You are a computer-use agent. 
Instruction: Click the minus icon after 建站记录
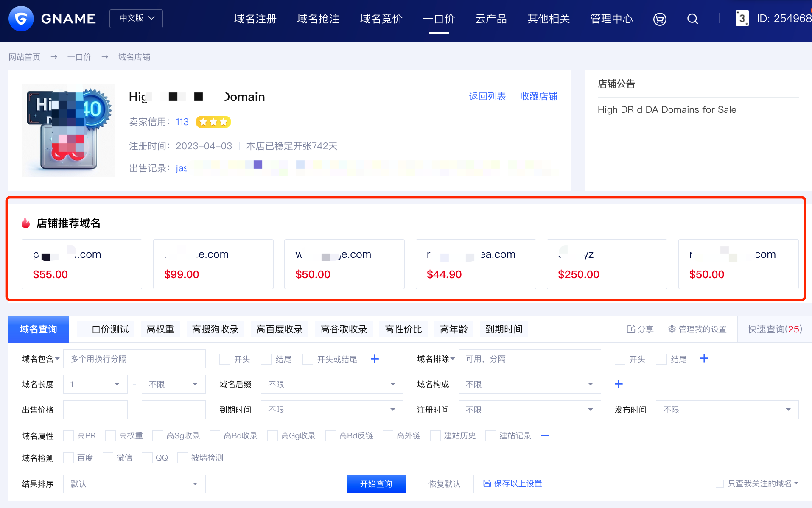click(x=545, y=435)
